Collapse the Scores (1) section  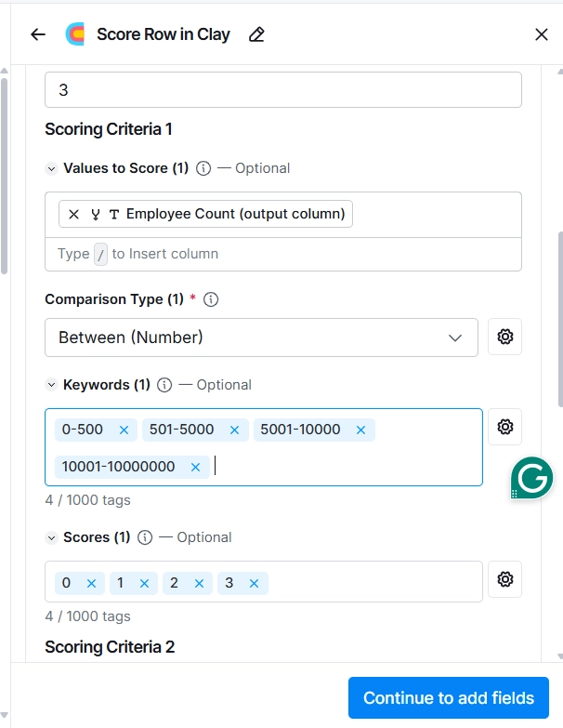click(x=51, y=537)
